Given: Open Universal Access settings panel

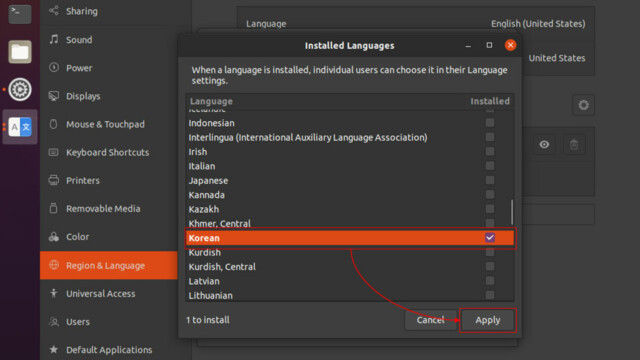Looking at the screenshot, I should [x=109, y=293].
